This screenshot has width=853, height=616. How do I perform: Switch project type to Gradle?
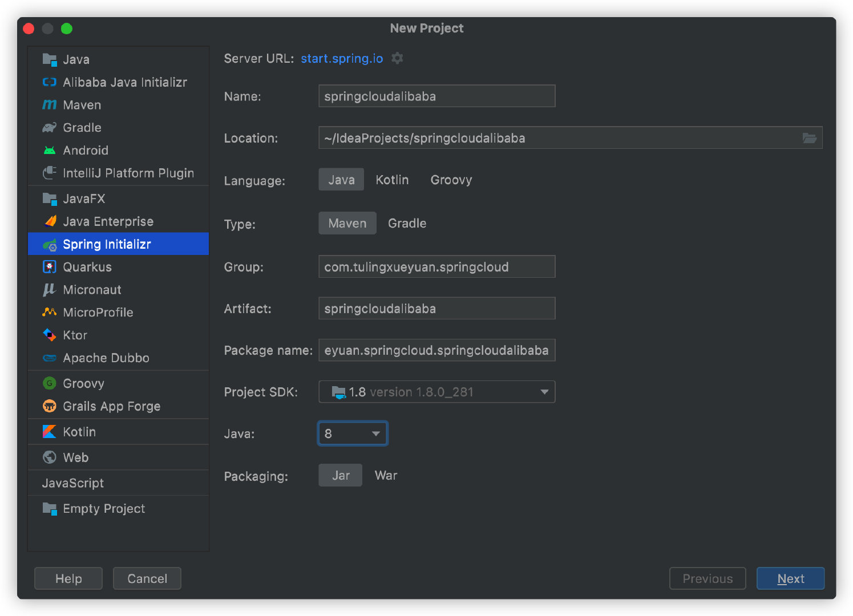pyautogui.click(x=407, y=224)
